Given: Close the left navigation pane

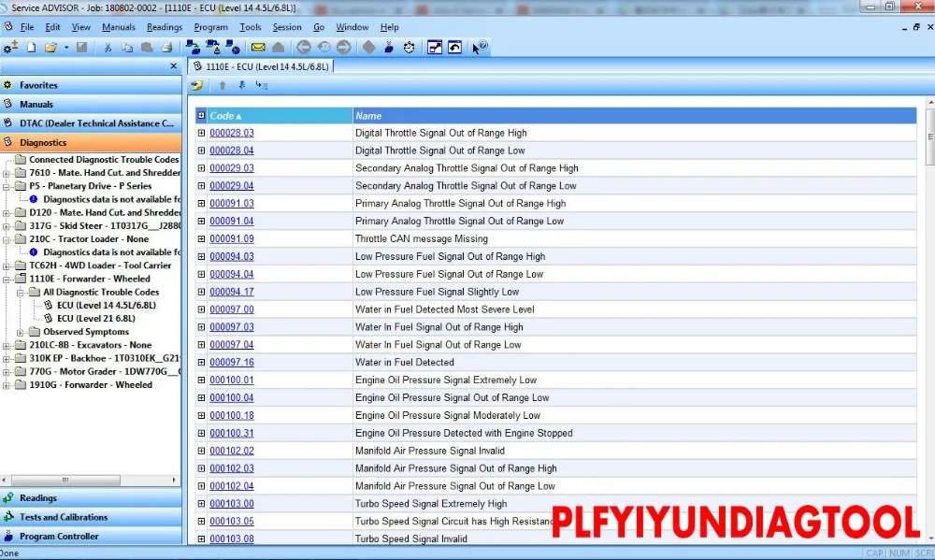Looking at the screenshot, I should (173, 66).
